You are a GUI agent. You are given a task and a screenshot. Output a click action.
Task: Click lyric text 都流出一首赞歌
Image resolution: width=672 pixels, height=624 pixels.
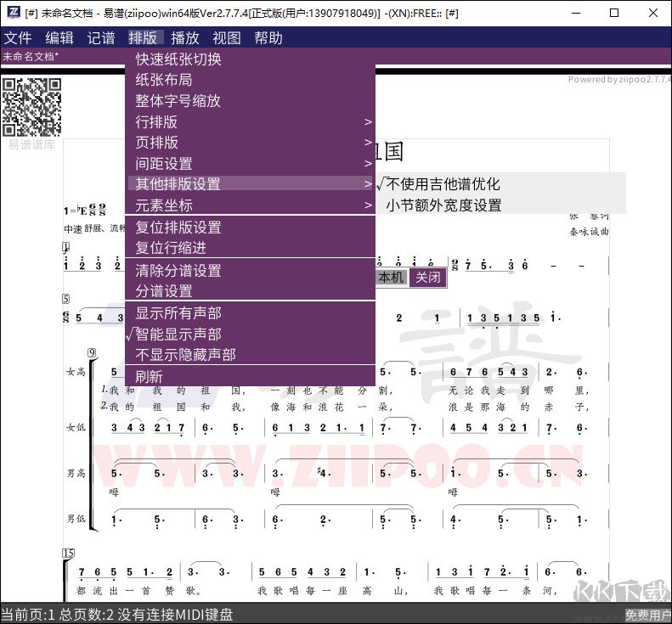138,591
